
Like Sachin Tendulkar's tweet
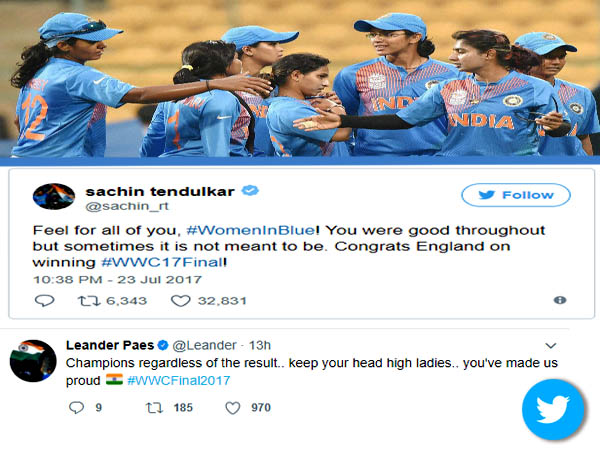pos(181,300)
